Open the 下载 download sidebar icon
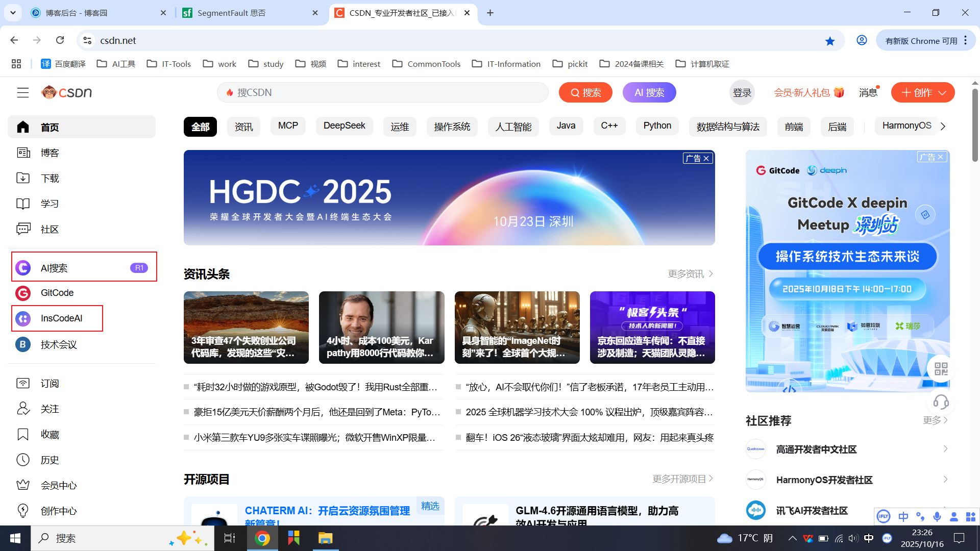This screenshot has height=551, width=980. [x=23, y=178]
